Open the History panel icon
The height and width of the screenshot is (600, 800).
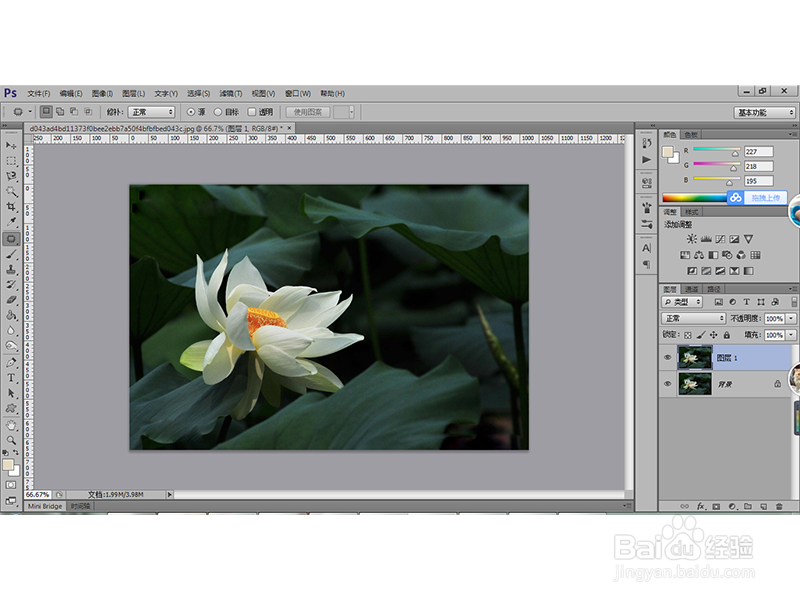[x=647, y=143]
